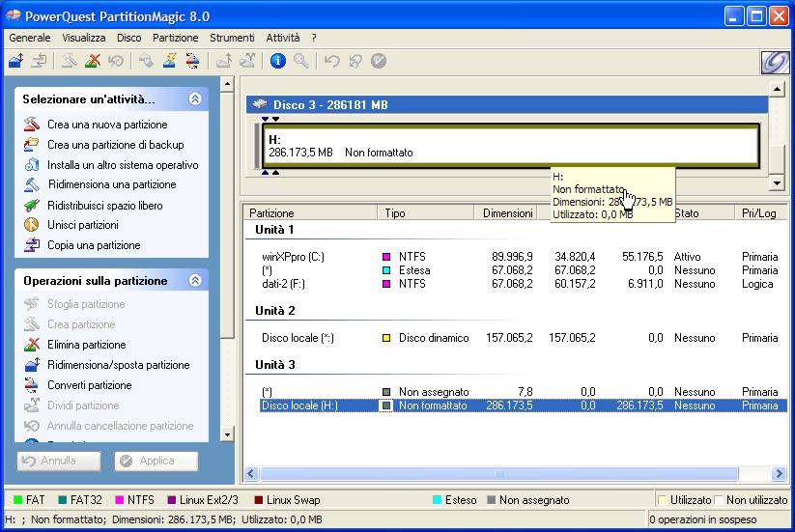Open the Visualizza menu

point(84,38)
